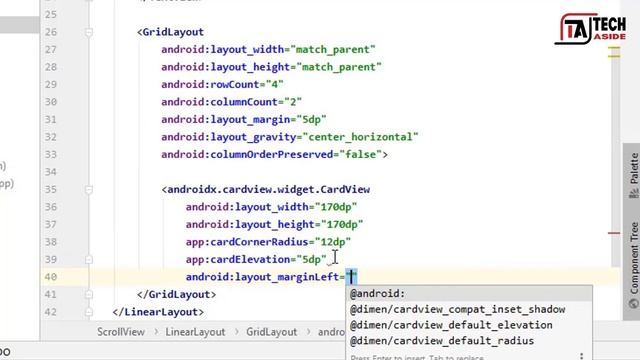
Task: Click the rowCount value "4"
Action: pos(274,84)
